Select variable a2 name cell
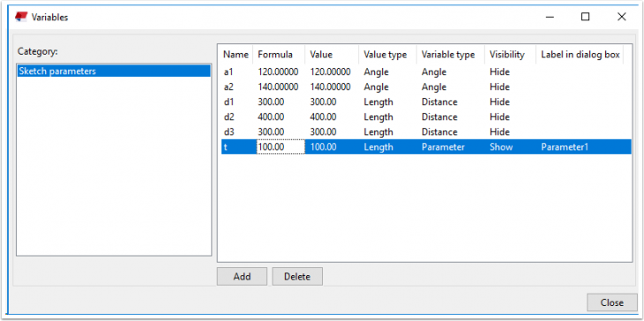 pyautogui.click(x=228, y=87)
